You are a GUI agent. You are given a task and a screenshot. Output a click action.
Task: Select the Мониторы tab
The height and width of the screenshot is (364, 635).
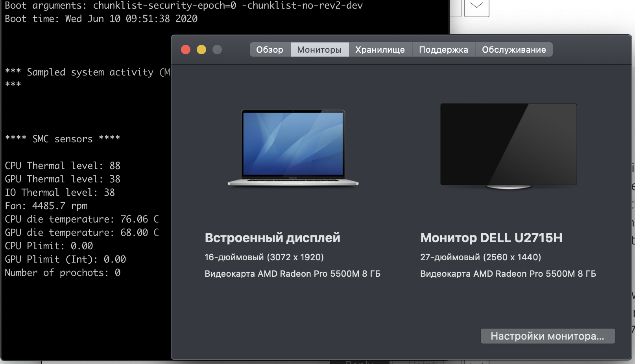pos(319,50)
